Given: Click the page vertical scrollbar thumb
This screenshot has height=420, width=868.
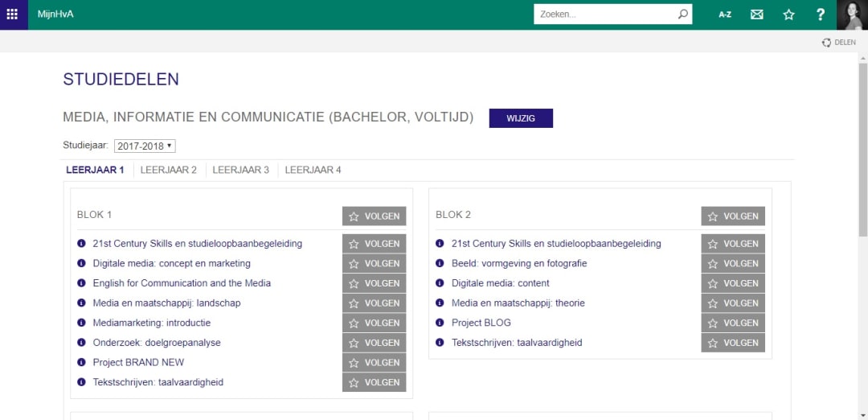Looking at the screenshot, I should pyautogui.click(x=863, y=150).
